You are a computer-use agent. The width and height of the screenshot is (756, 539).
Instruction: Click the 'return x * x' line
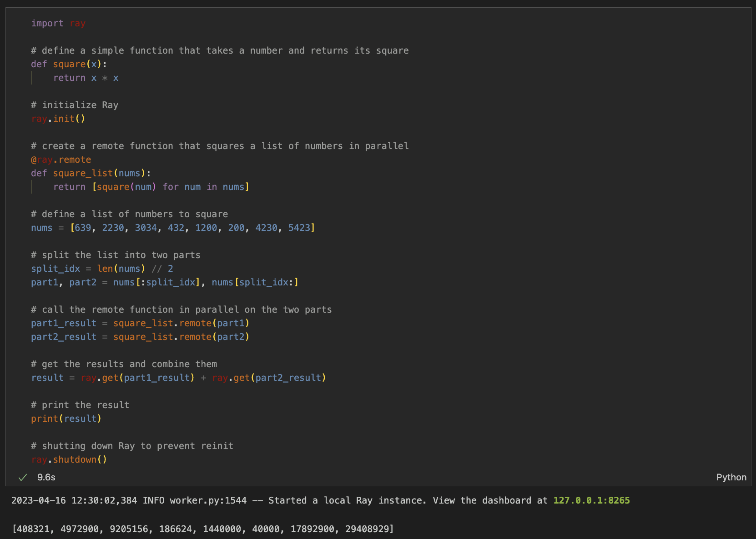coord(86,78)
